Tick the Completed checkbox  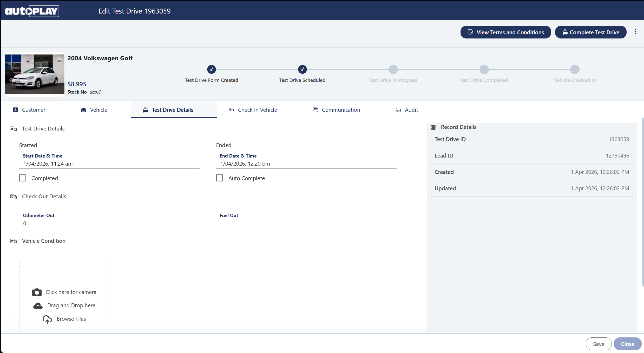pyautogui.click(x=23, y=178)
